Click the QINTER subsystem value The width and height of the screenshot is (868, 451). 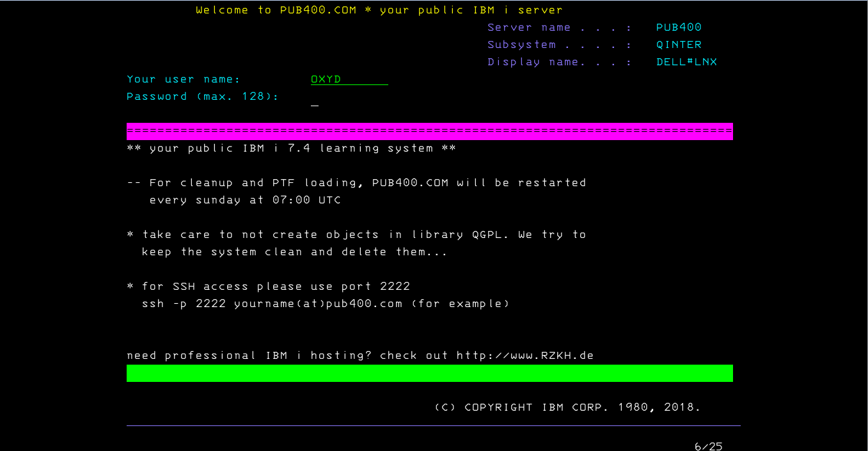pyautogui.click(x=679, y=45)
